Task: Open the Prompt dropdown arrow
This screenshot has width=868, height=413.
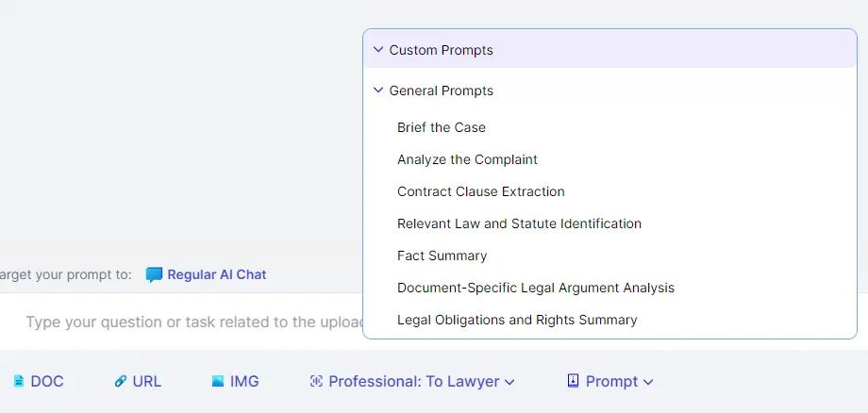Action: click(x=648, y=382)
